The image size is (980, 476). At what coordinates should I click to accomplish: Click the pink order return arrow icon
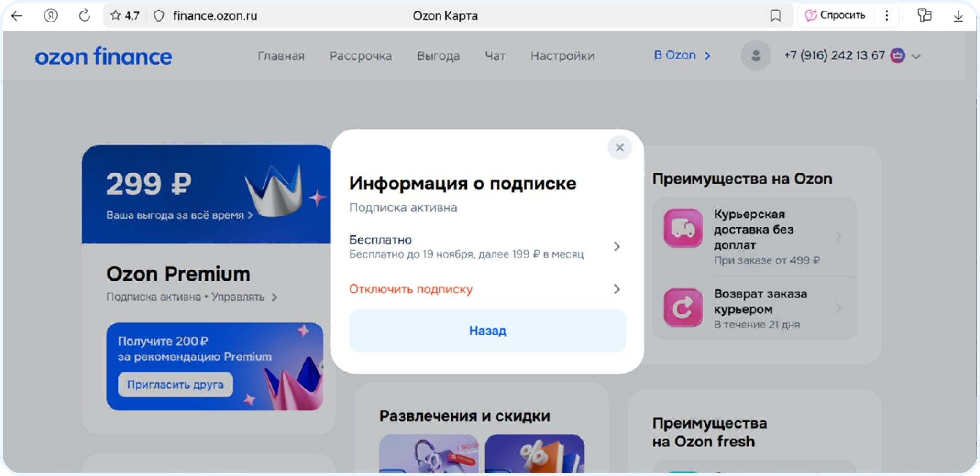click(683, 308)
